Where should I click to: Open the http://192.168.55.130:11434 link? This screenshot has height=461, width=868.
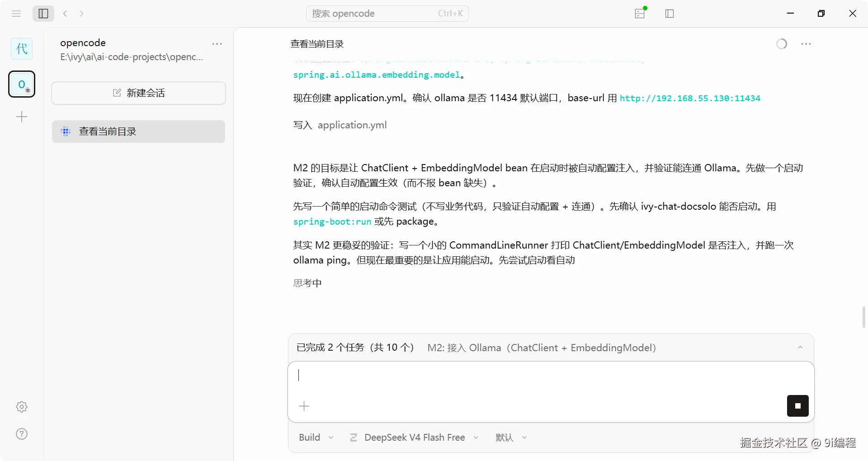690,98
